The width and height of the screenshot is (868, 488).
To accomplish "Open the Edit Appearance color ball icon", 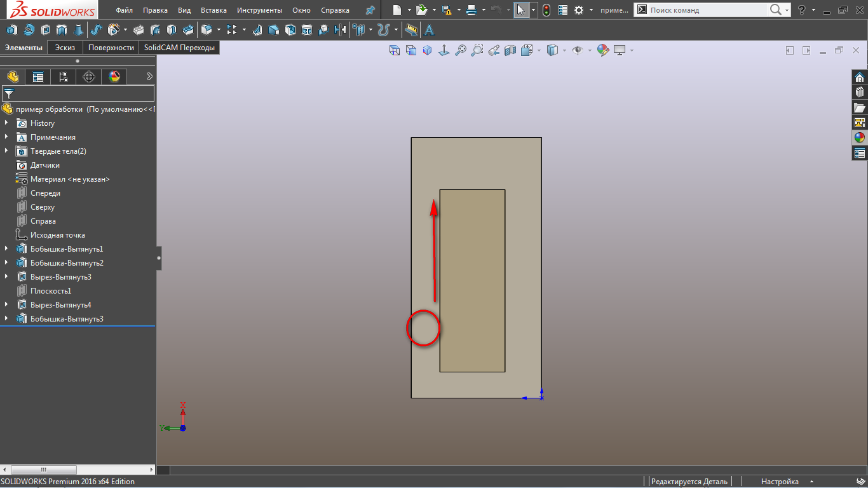I will [602, 50].
